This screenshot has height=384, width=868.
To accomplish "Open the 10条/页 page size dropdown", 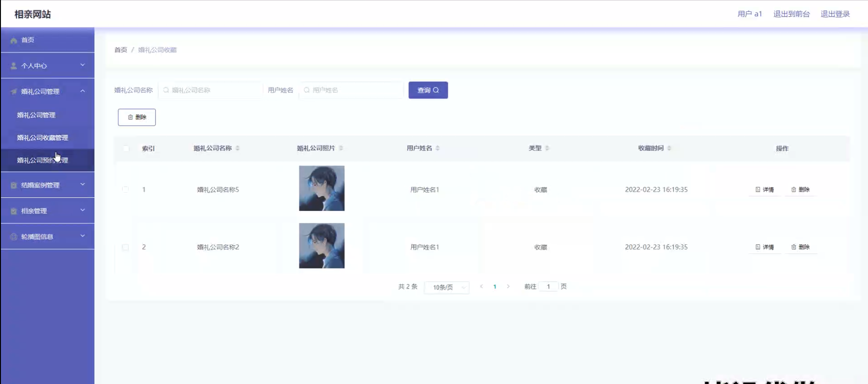I will pyautogui.click(x=447, y=287).
